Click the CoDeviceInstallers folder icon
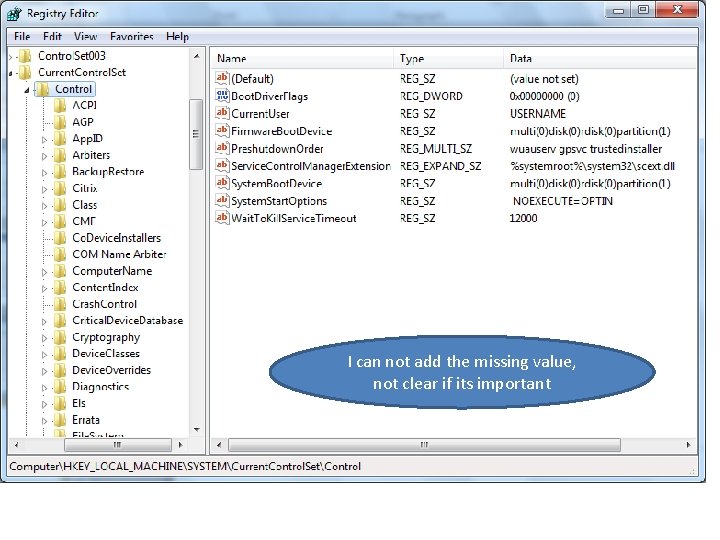The height and width of the screenshot is (540, 720). point(60,238)
